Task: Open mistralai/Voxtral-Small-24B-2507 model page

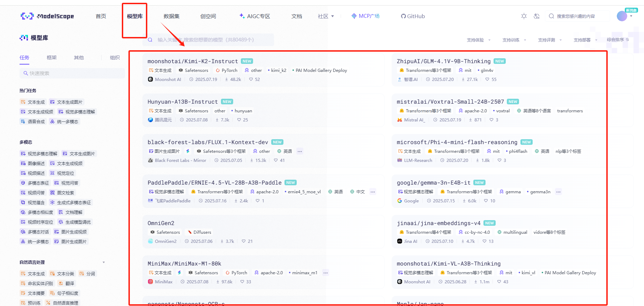Action: click(450, 102)
